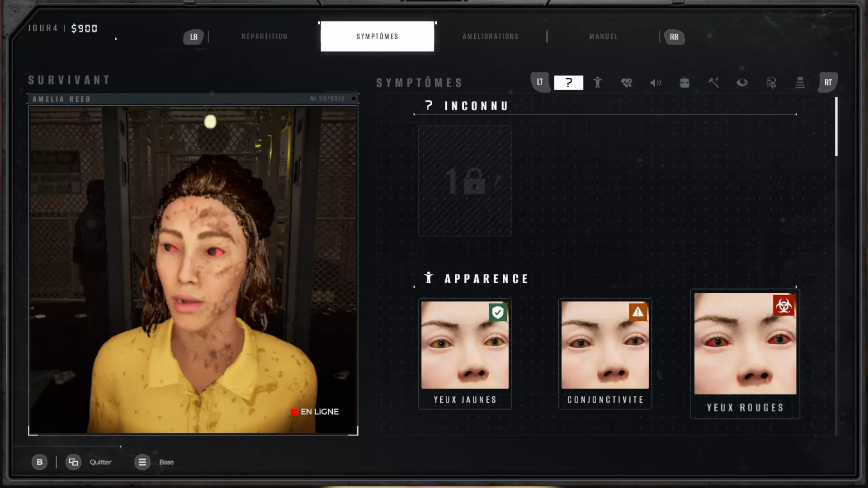Select the backpack inventory category icon
Screen dimensions: 868x488
[x=684, y=83]
